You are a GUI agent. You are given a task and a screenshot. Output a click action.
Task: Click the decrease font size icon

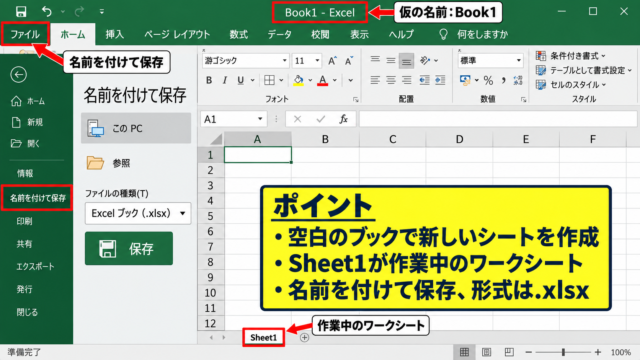(349, 61)
